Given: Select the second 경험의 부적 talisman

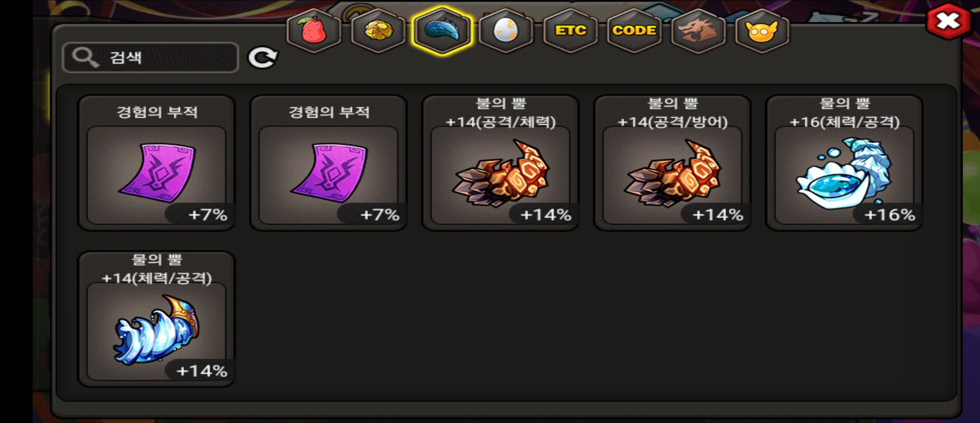Looking at the screenshot, I should click(x=328, y=163).
